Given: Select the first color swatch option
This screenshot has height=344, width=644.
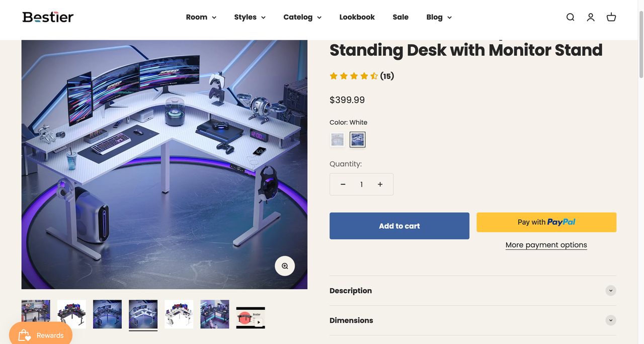Looking at the screenshot, I should click(x=337, y=139).
